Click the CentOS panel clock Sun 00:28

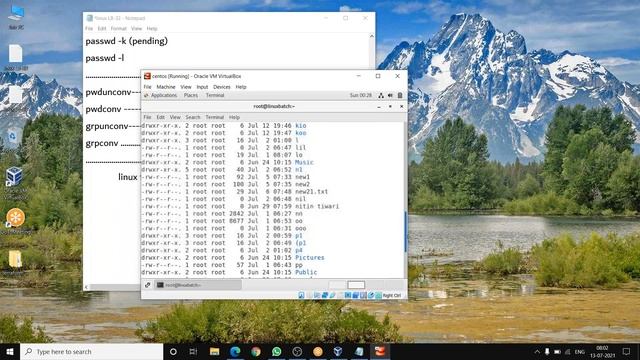point(360,95)
